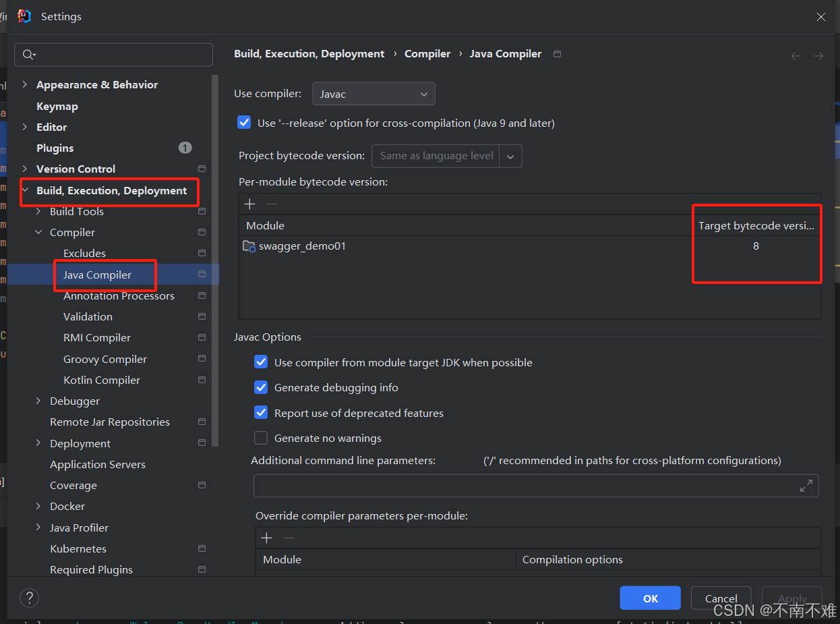The height and width of the screenshot is (624, 840).
Task: Click the project icon next to Remote Jar Repositories
Action: coord(202,422)
